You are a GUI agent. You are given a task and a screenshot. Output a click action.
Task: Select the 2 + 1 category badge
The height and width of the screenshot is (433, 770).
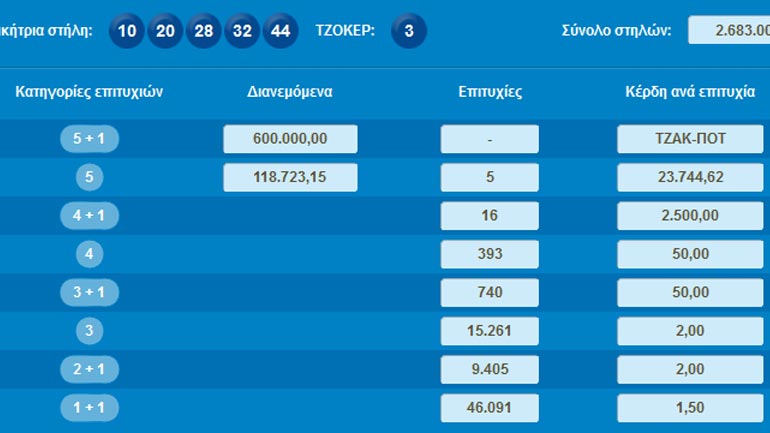89,369
